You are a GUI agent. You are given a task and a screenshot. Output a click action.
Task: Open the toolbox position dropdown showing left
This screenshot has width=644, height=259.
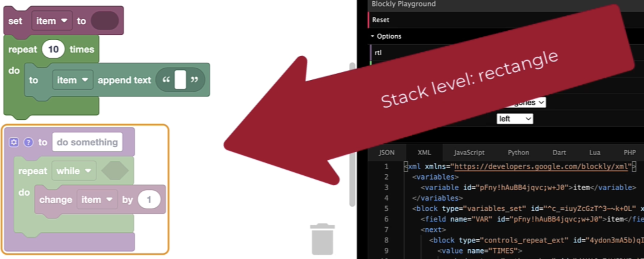(515, 119)
